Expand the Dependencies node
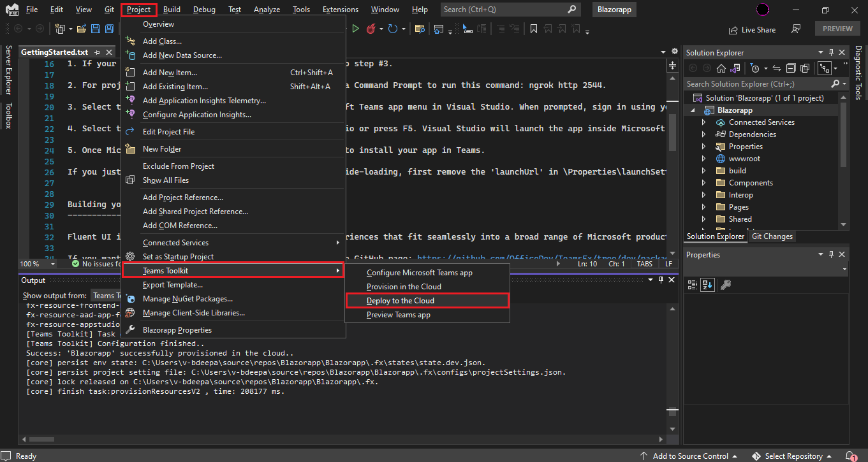Screen dimensions: 868x462 pyautogui.click(x=704, y=134)
